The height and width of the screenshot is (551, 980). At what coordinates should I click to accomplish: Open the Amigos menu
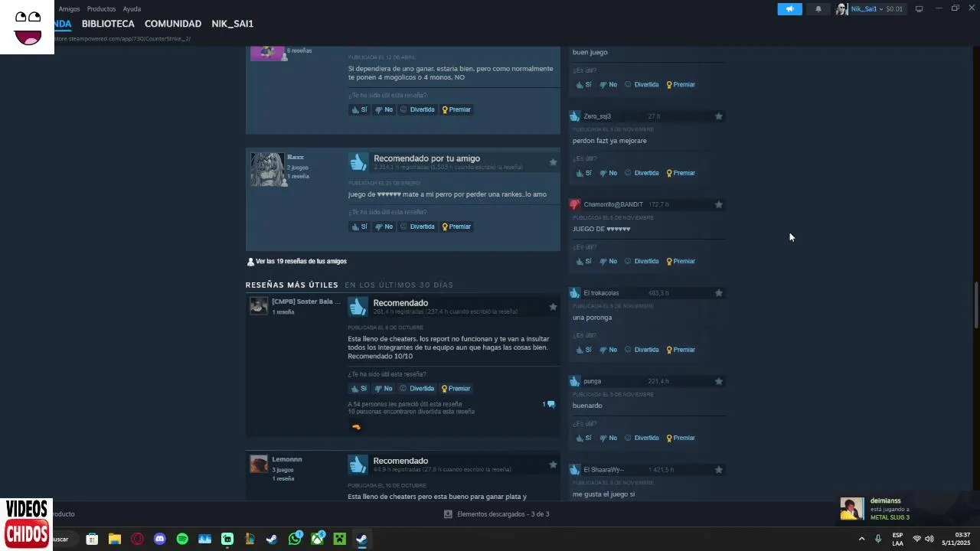coord(69,9)
